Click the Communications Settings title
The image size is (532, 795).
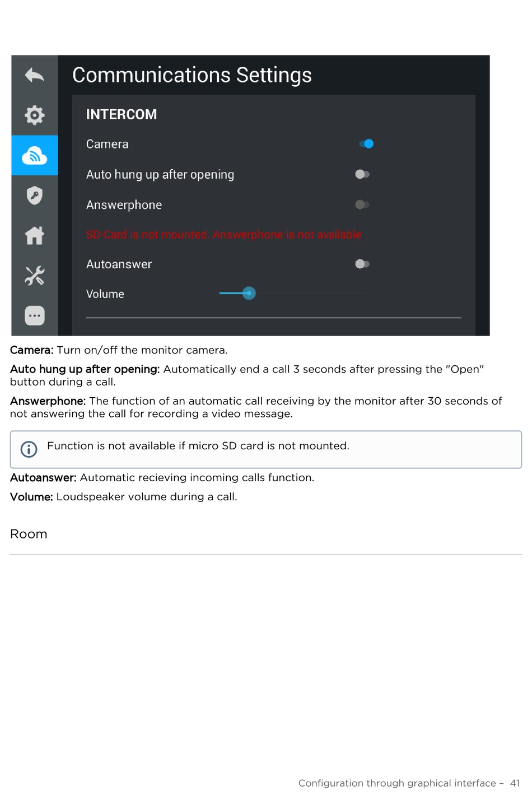(192, 75)
